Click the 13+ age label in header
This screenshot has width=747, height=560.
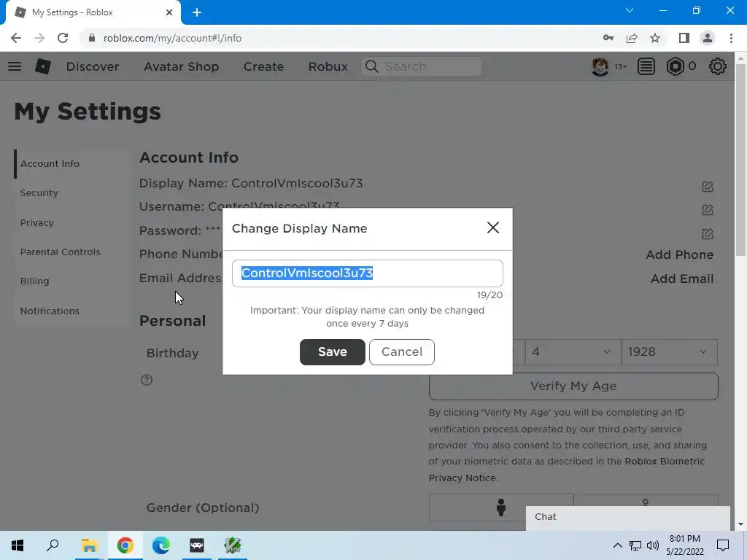pos(620,66)
